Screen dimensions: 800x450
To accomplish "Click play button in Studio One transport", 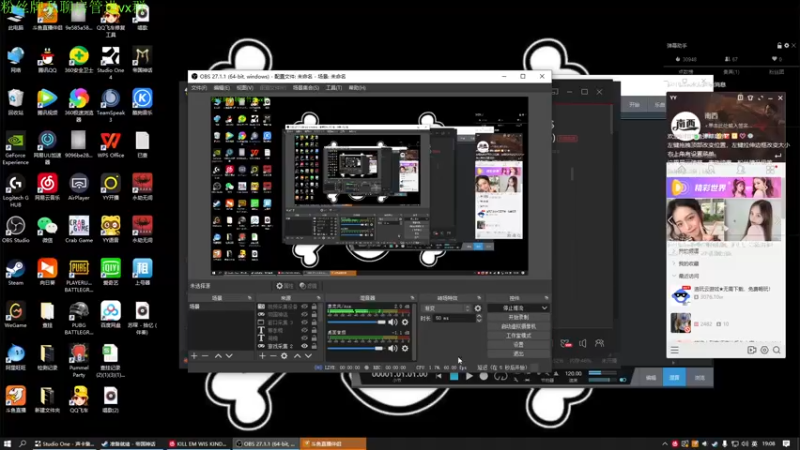I will [x=469, y=377].
